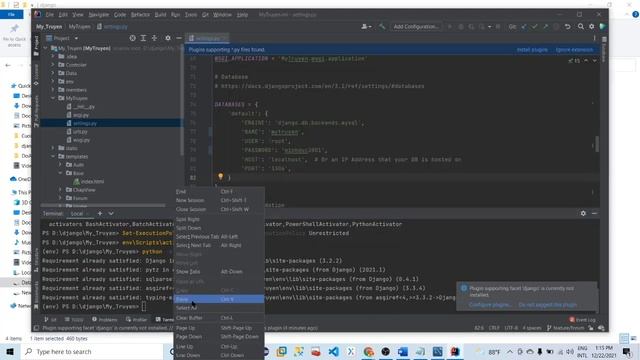Expand the members folder
The height and width of the screenshot is (360, 640).
[53, 90]
